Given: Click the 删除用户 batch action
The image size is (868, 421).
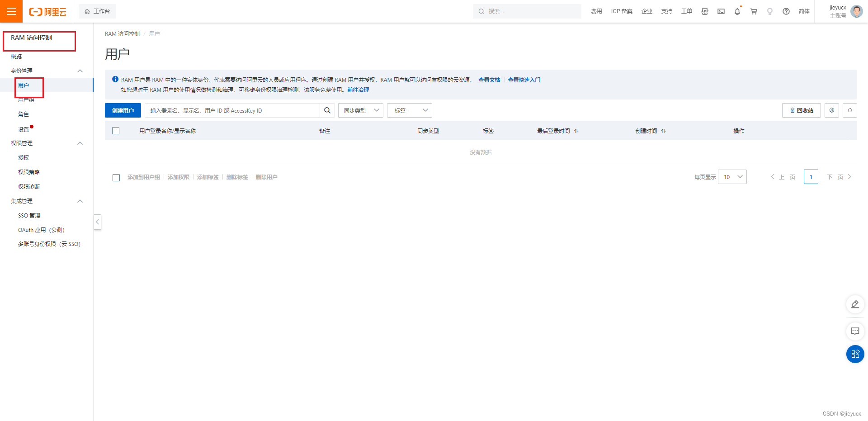Looking at the screenshot, I should click(267, 177).
